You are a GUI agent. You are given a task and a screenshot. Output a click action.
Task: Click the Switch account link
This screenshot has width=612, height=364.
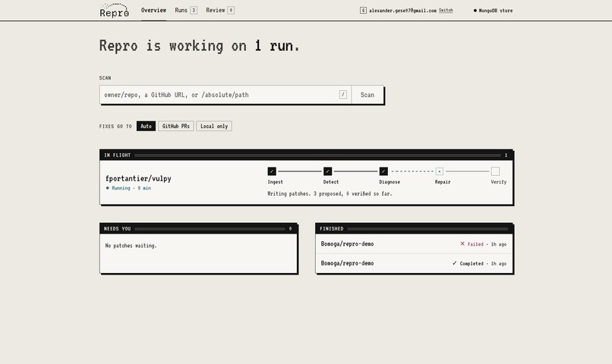click(446, 11)
